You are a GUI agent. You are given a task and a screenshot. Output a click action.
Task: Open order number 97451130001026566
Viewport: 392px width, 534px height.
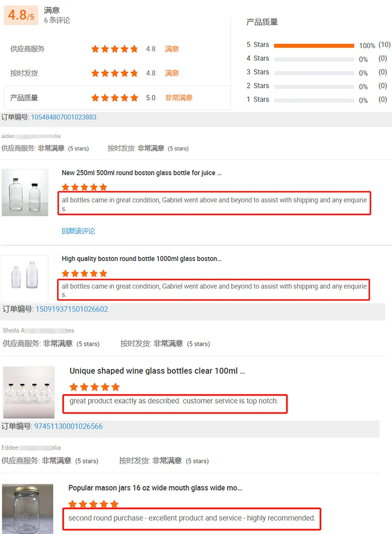68,426
